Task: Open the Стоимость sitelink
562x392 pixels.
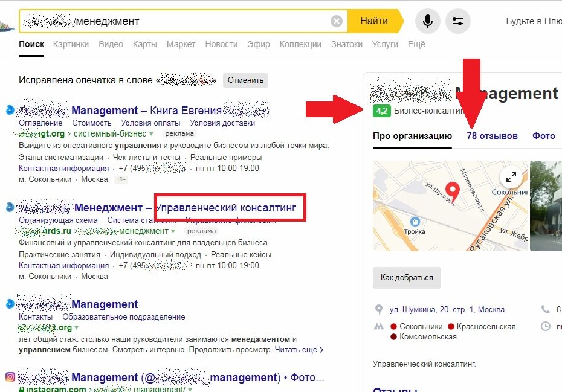Action: (x=92, y=123)
